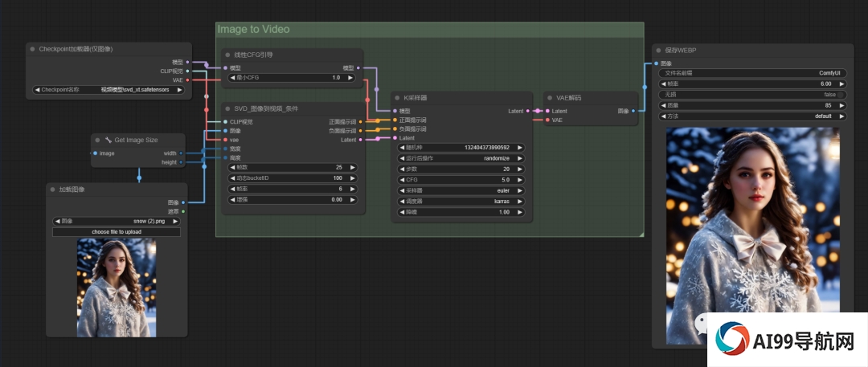Click the Image to Video group resize corner
This screenshot has height=367, width=868.
[x=641, y=234]
